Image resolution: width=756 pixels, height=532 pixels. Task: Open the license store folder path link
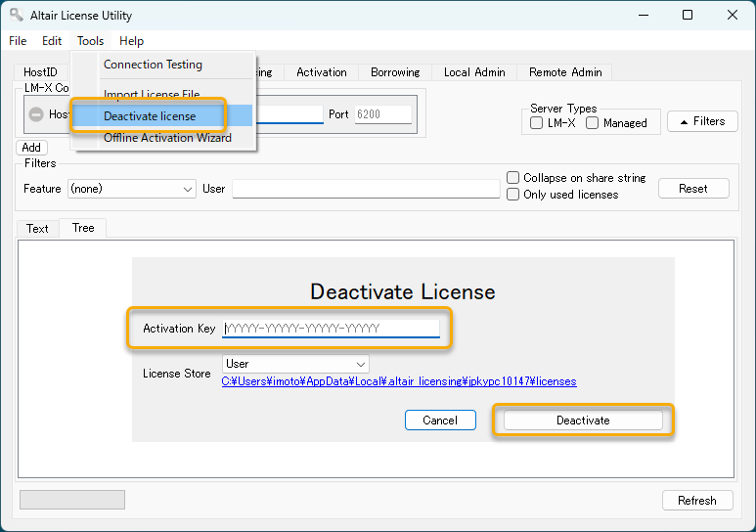(399, 381)
